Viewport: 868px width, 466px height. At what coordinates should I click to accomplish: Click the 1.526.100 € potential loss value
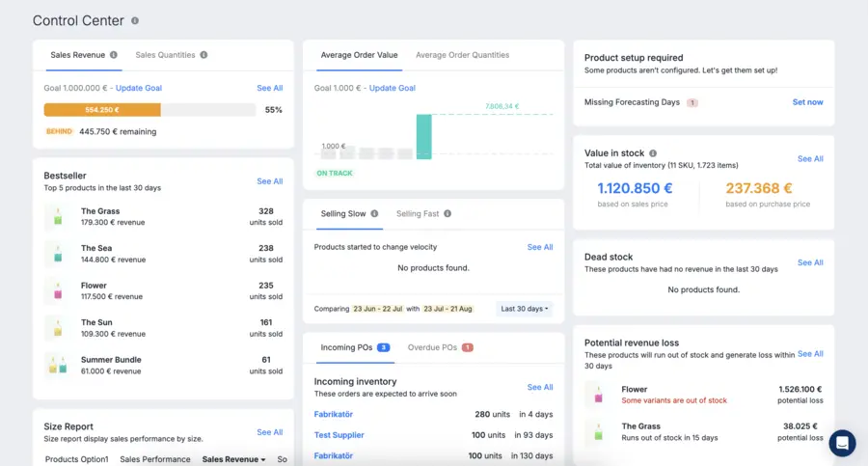coord(800,389)
